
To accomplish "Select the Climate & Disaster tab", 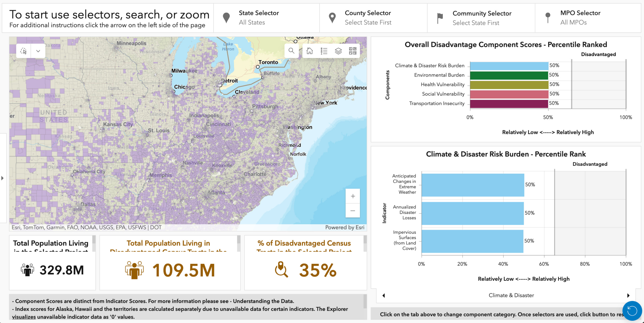I will coord(511,295).
